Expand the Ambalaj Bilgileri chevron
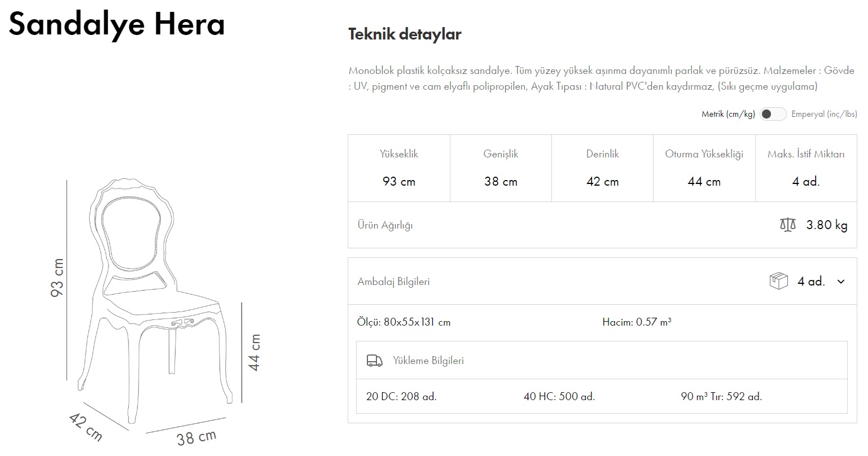 pyautogui.click(x=841, y=282)
